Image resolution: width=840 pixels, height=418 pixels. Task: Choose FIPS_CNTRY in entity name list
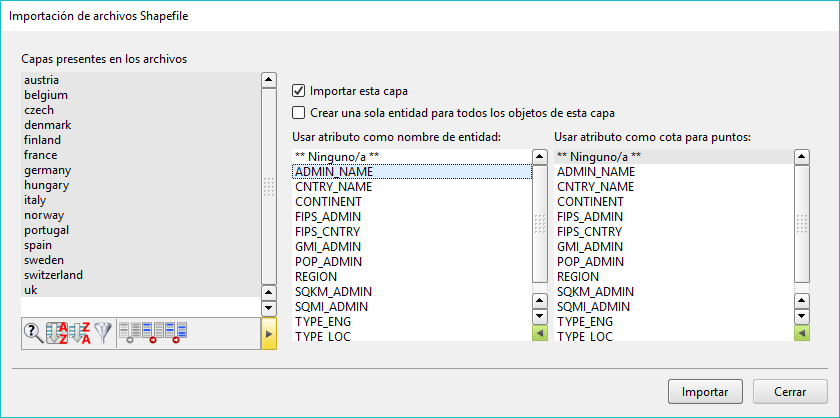pyautogui.click(x=412, y=232)
